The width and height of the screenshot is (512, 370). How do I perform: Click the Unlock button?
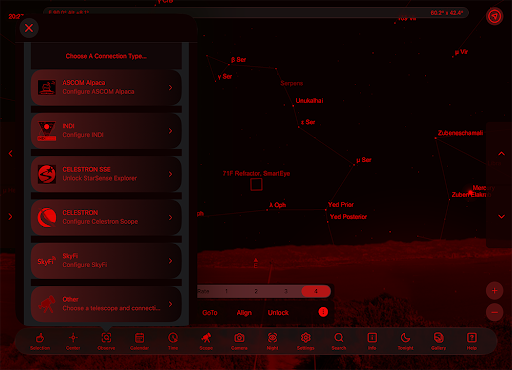[278, 313]
